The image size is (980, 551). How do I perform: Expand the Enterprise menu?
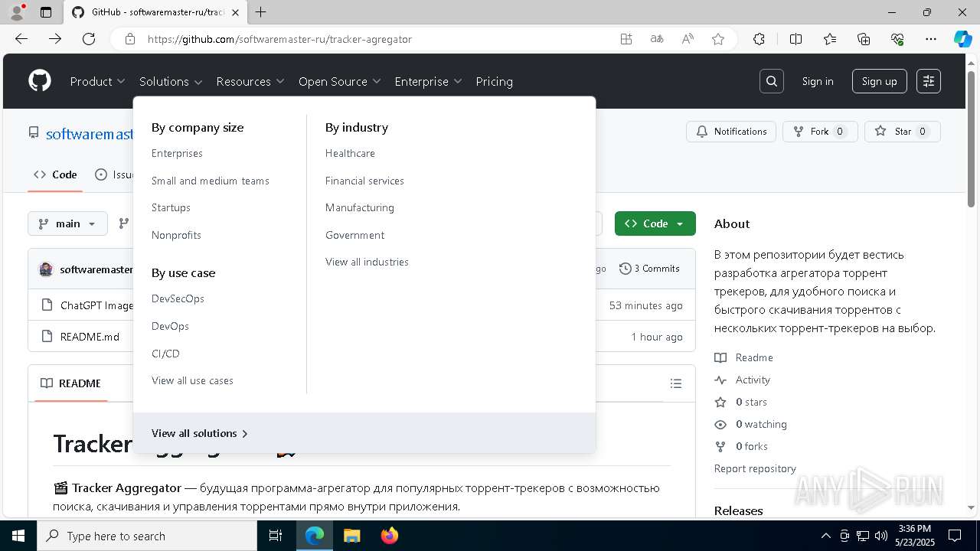point(428,81)
